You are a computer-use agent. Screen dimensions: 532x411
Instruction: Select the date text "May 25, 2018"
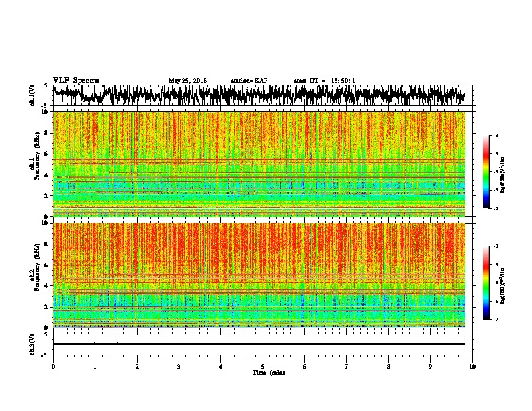[x=187, y=81]
